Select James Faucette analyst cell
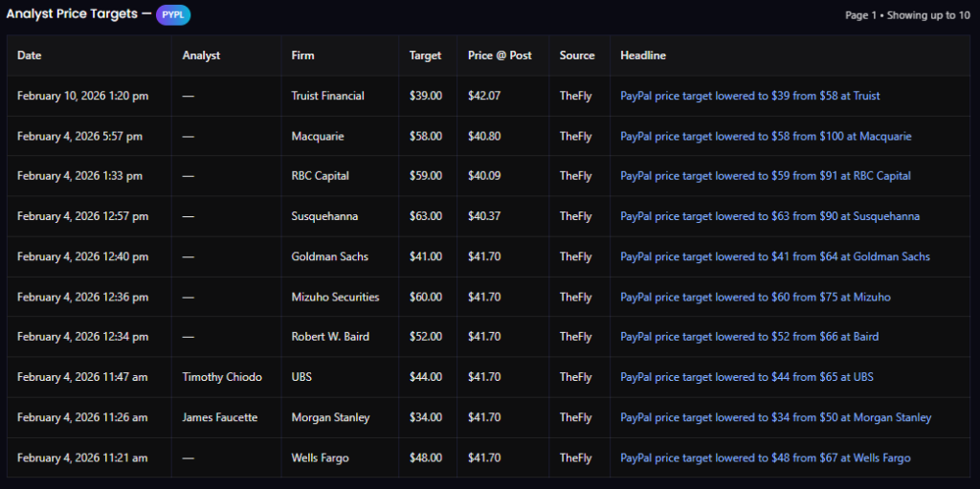980x489 pixels. click(219, 417)
